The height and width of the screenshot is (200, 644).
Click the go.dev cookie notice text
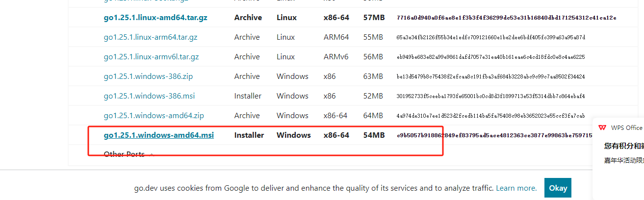coord(314,188)
